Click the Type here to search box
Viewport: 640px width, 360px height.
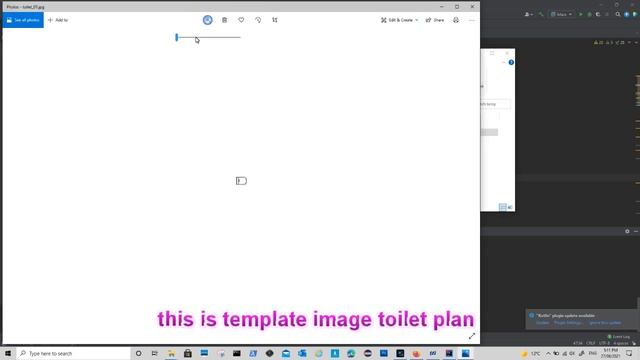73,353
